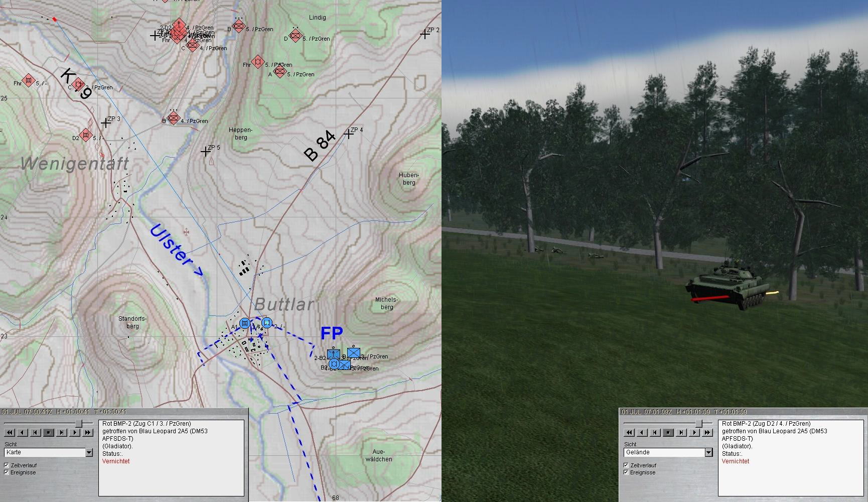
Task: Select red unit D 5./PzGren near Lindig
Action: [296, 37]
